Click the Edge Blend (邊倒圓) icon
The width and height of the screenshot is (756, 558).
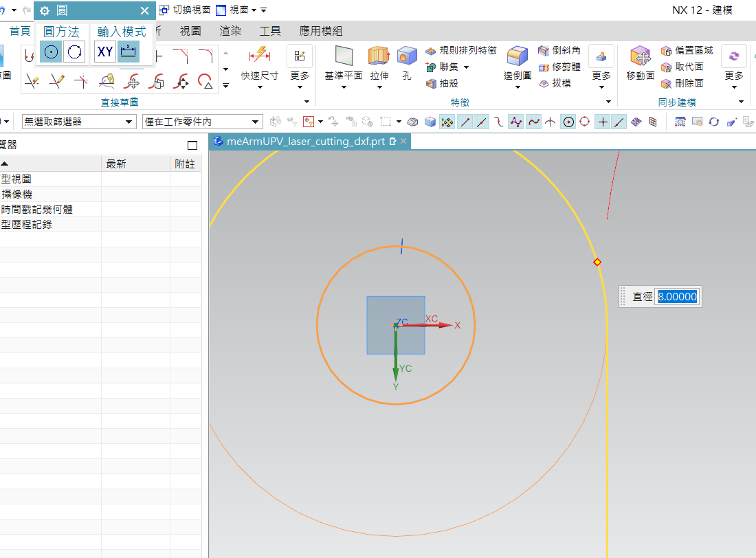(518, 56)
